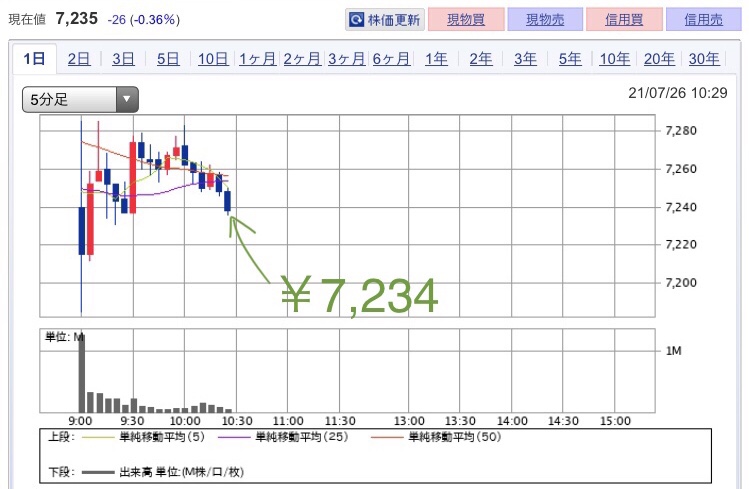Image resolution: width=749 pixels, height=489 pixels.
Task: Click the 13:00 time axis label
Action: pyautogui.click(x=409, y=421)
